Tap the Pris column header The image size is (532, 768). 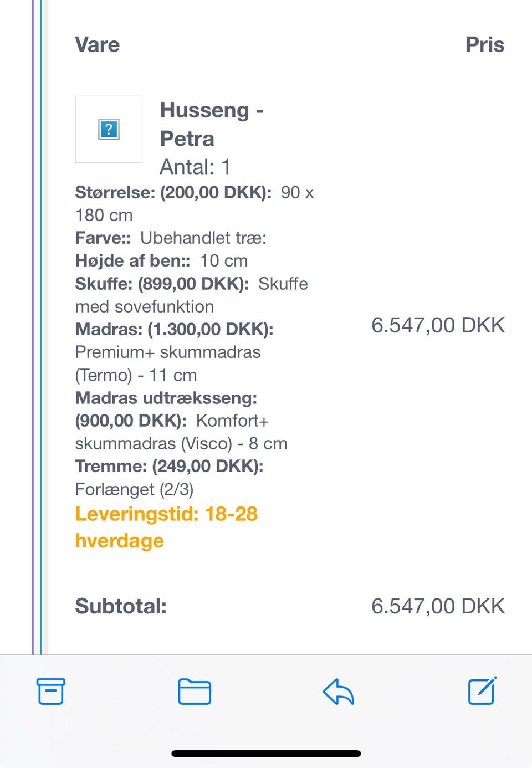pyautogui.click(x=485, y=44)
